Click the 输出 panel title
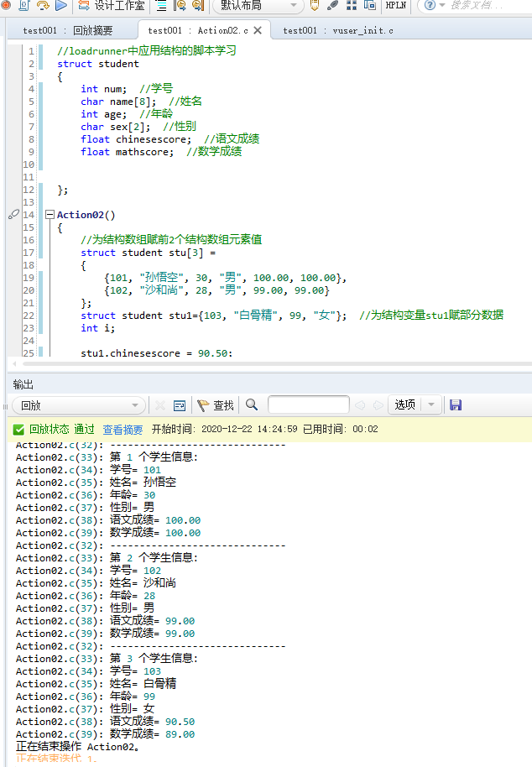This screenshot has height=767, width=532. [23, 384]
